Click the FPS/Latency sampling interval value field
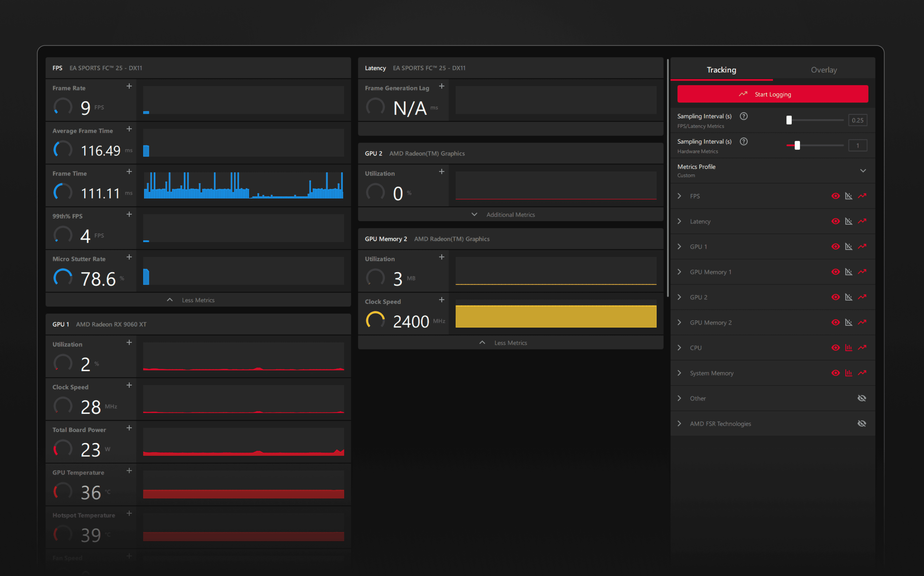The width and height of the screenshot is (924, 576). point(857,120)
